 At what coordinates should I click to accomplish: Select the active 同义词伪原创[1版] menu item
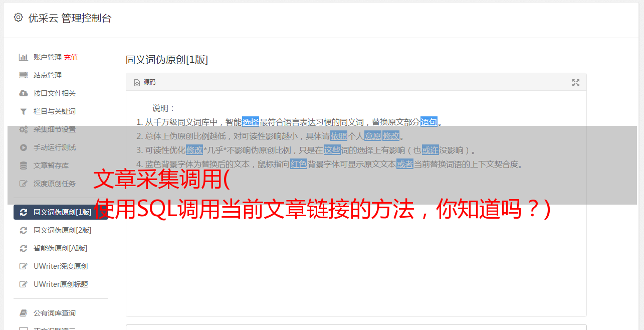click(x=61, y=212)
